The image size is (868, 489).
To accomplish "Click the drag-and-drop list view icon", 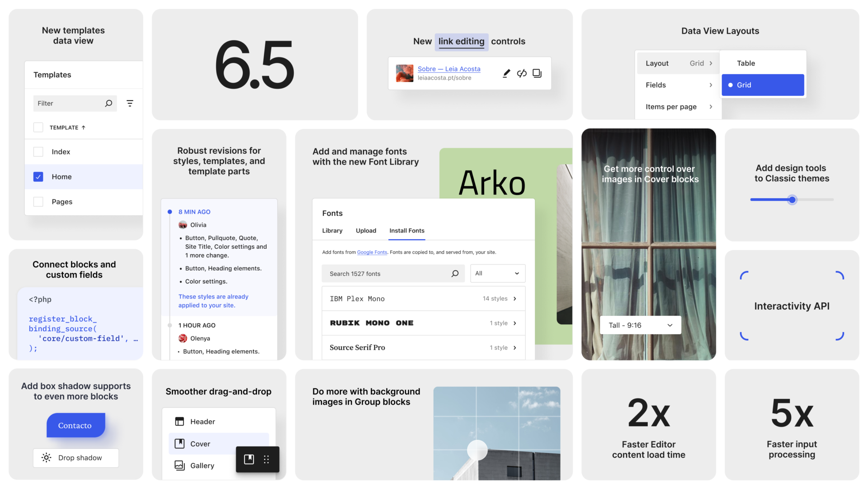I will coord(266,459).
